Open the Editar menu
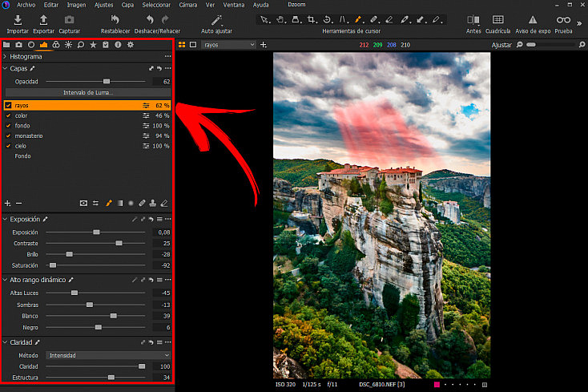588x392 pixels. click(51, 5)
